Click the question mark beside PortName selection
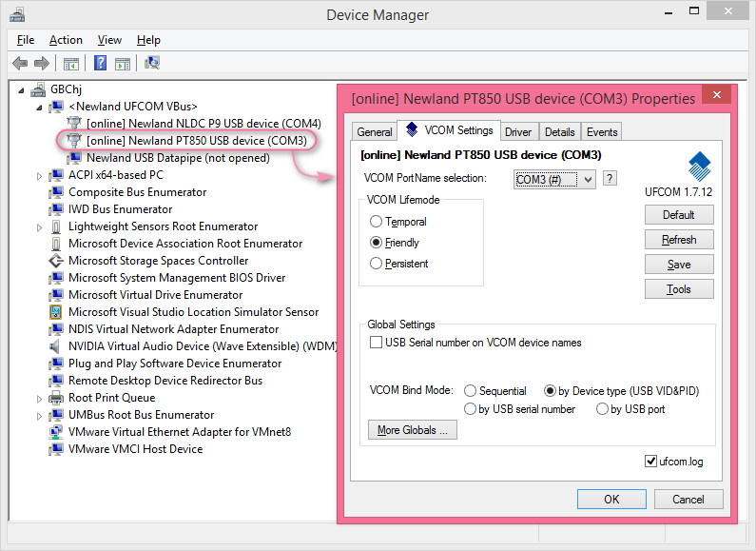Image resolution: width=756 pixels, height=551 pixels. point(610,179)
